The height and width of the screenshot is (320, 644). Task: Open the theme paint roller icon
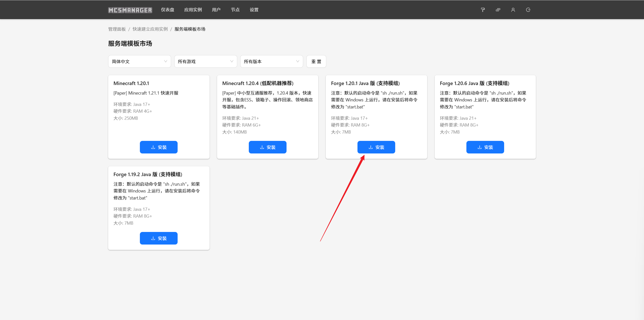pyautogui.click(x=483, y=10)
